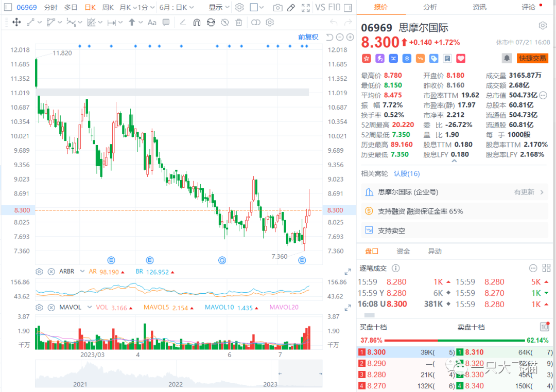Open the F10 company info button
Image resolution: width=556 pixels, height=392 pixels.
pos(335,7)
